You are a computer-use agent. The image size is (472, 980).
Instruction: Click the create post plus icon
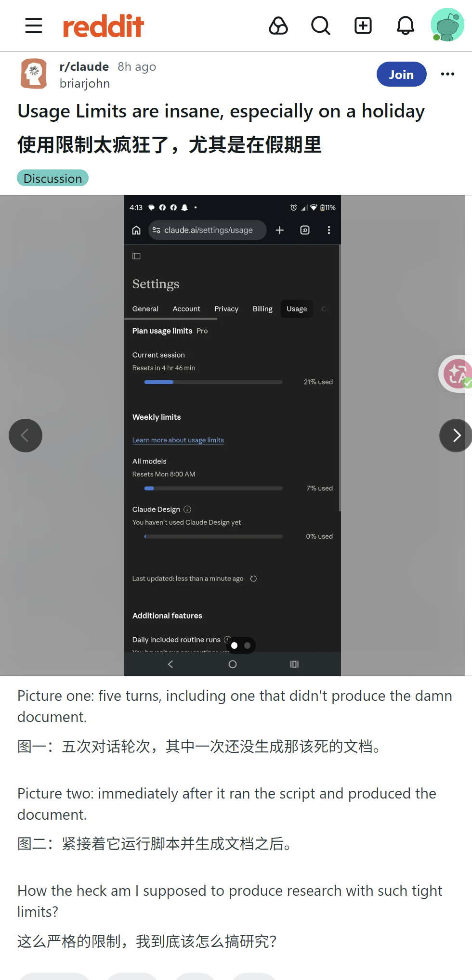[x=363, y=26]
